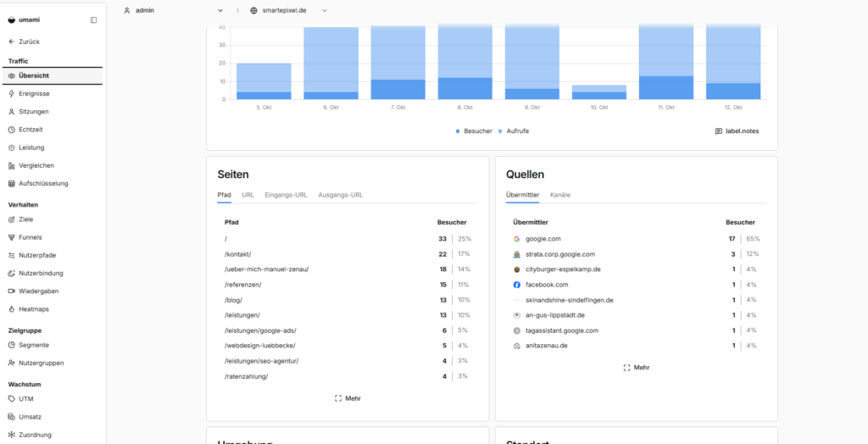Click the /ratenzahlung/ path row
The height and width of the screenshot is (444, 868).
(x=348, y=376)
